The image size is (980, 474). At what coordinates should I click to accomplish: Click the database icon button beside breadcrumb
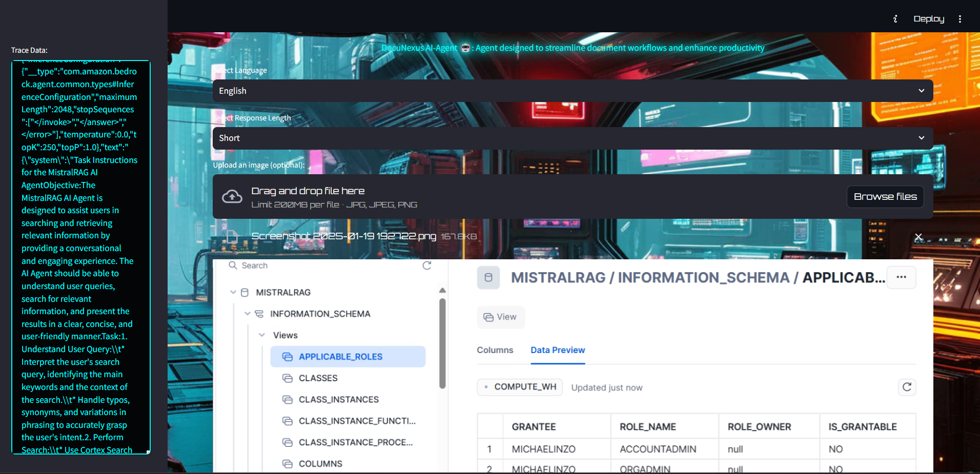(x=488, y=278)
